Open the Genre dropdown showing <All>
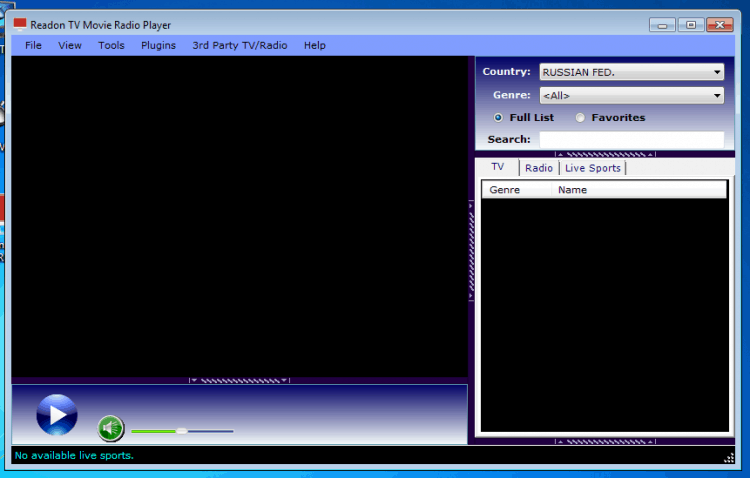The image size is (750, 478). click(x=631, y=96)
